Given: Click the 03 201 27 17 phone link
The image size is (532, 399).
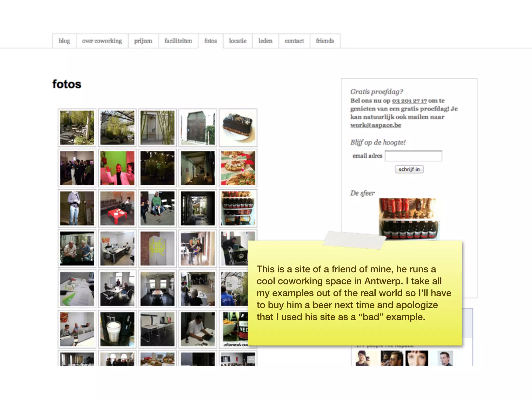Looking at the screenshot, I should pyautogui.click(x=409, y=101).
